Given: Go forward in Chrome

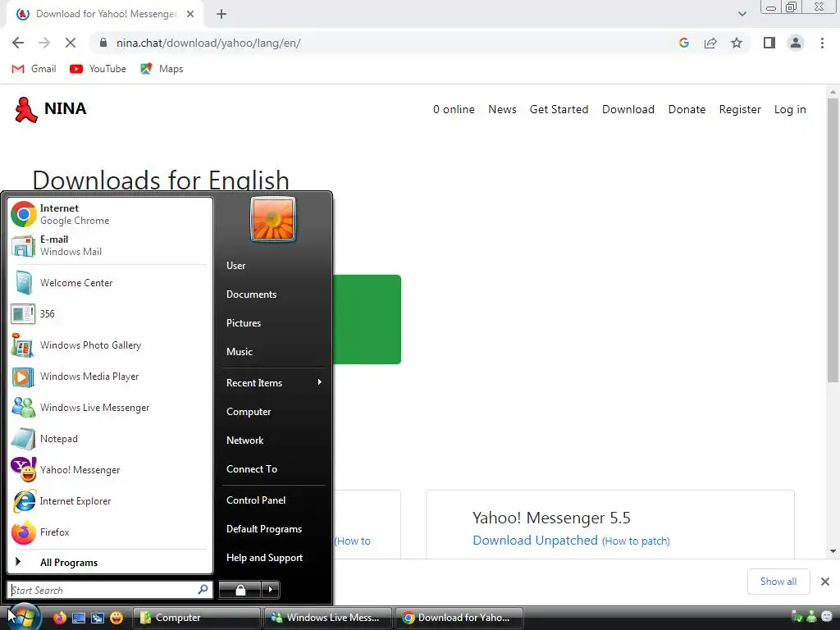Looking at the screenshot, I should tap(44, 43).
